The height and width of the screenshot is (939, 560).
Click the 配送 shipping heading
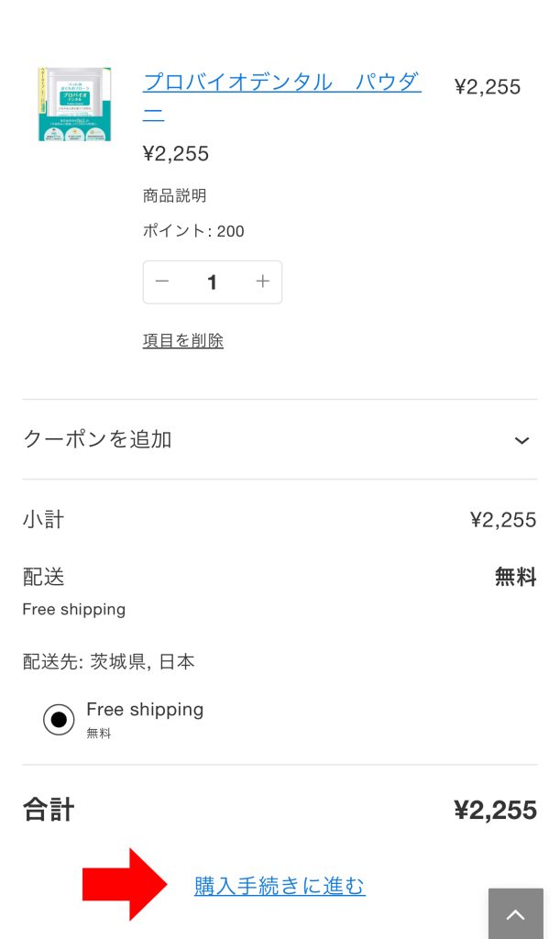[43, 577]
